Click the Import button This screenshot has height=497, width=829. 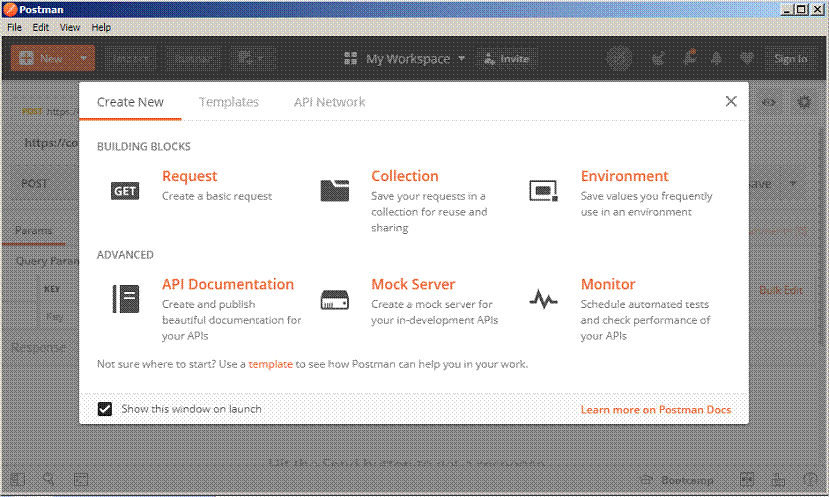(131, 59)
